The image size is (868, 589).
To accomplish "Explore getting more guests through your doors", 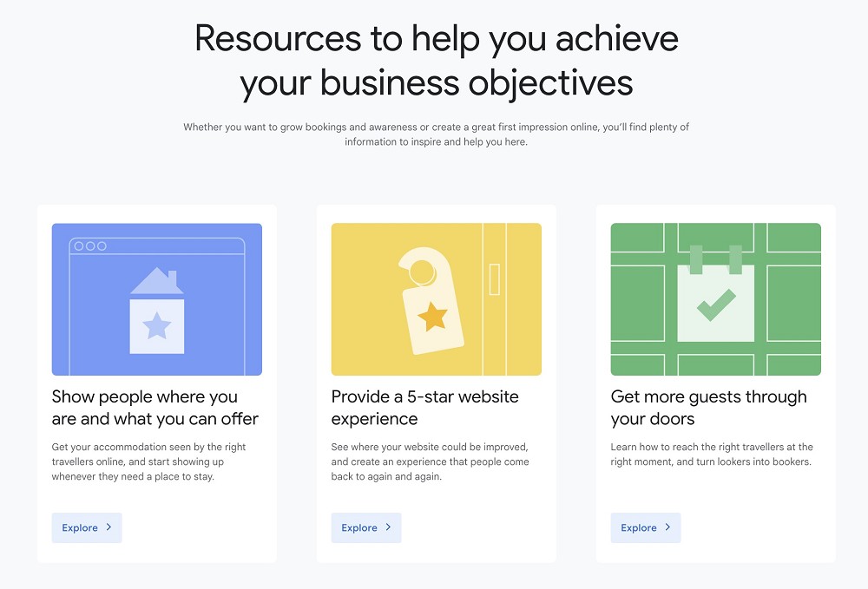I will [x=646, y=527].
